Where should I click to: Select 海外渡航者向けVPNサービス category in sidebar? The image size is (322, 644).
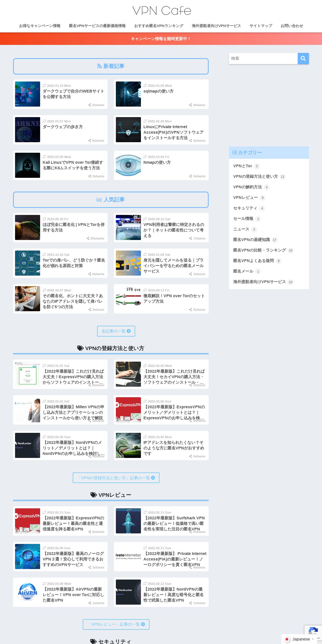click(x=259, y=282)
